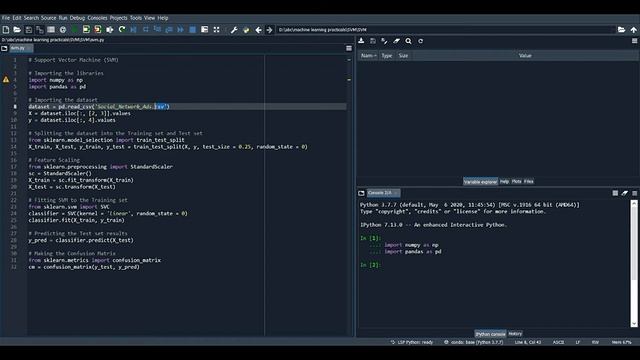
Task: Clear console with the eraser icon
Action: 625,193
